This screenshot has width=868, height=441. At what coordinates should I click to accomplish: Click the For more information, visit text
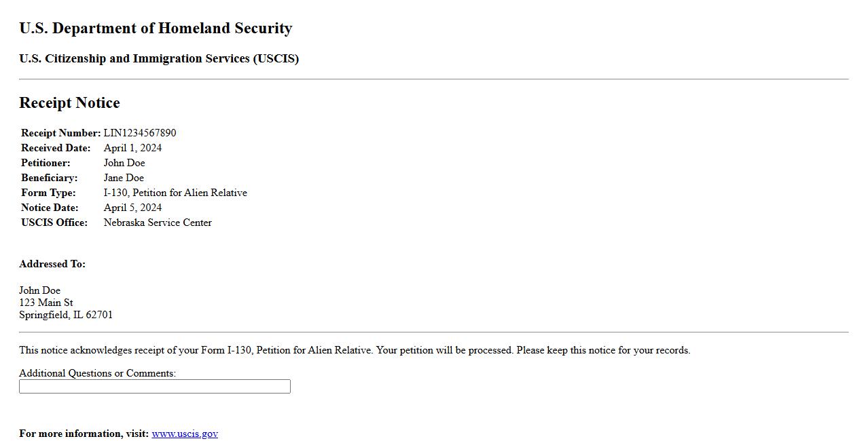tap(84, 434)
